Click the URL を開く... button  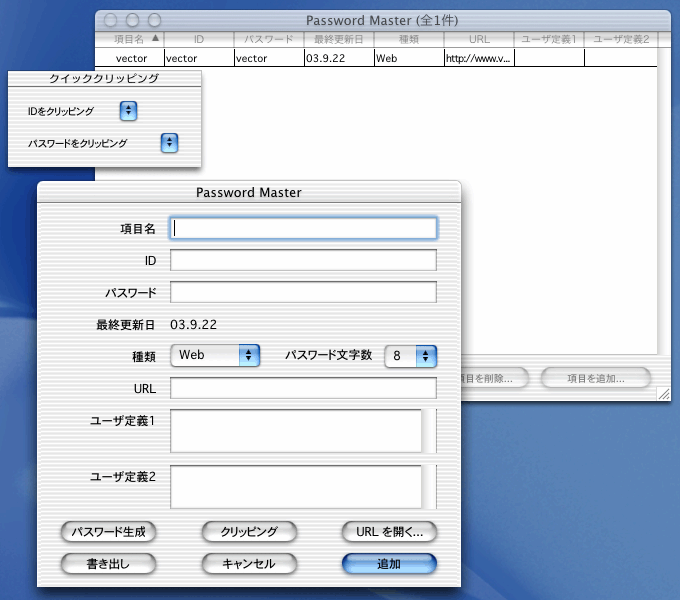point(389,532)
